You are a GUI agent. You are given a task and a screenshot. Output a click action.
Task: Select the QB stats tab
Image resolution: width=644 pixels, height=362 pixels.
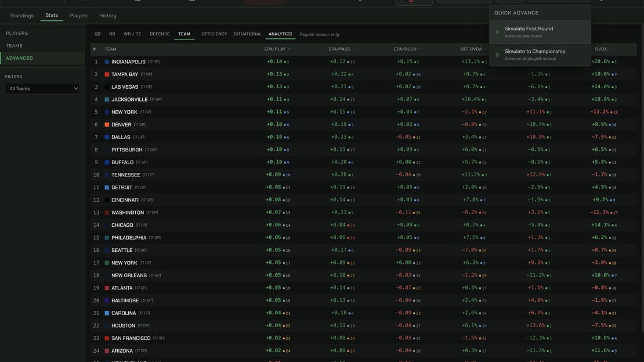(x=97, y=34)
